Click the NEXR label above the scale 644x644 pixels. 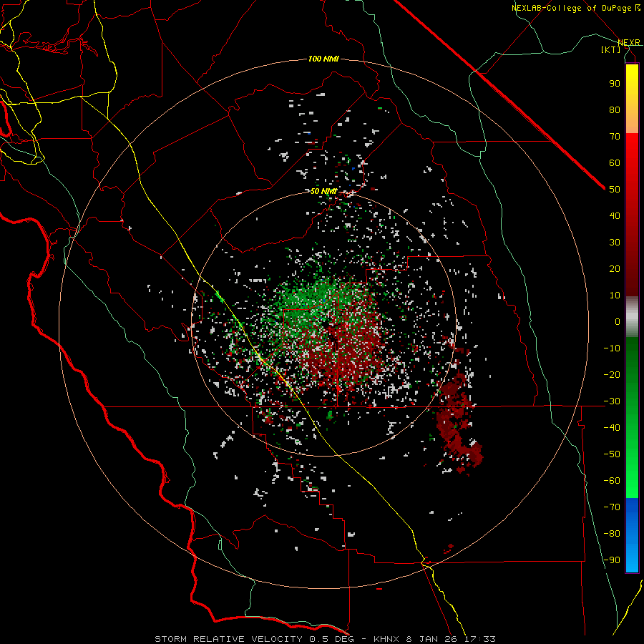629,43
